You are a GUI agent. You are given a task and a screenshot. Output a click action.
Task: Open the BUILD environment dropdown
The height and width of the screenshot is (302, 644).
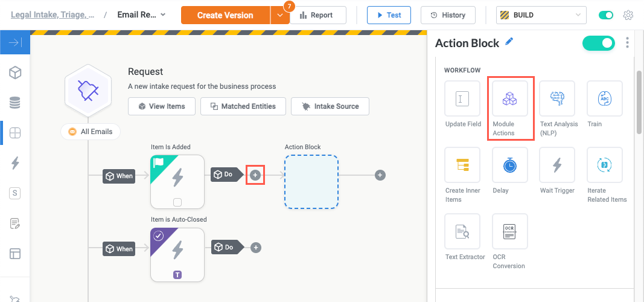point(541,15)
